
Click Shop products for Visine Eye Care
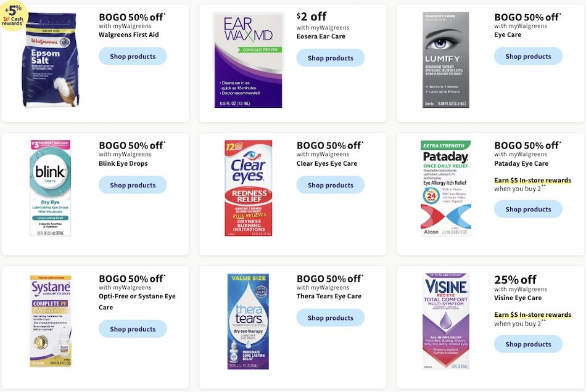click(x=528, y=344)
